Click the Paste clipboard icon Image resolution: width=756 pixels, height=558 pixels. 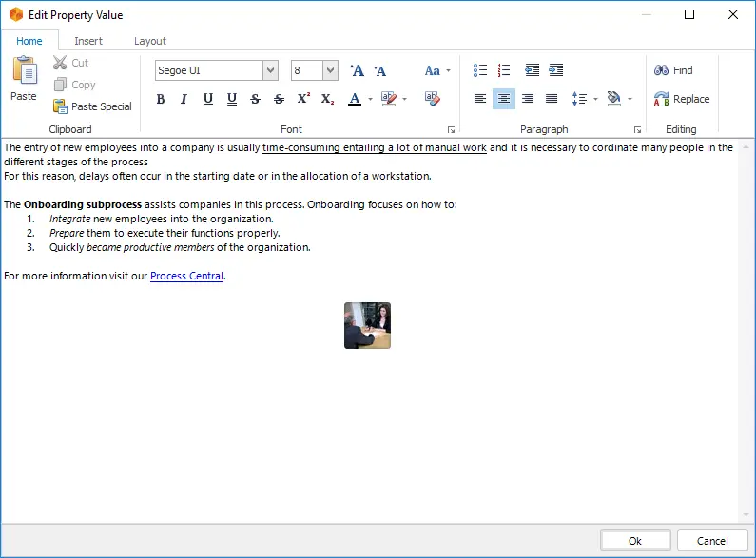[24, 70]
